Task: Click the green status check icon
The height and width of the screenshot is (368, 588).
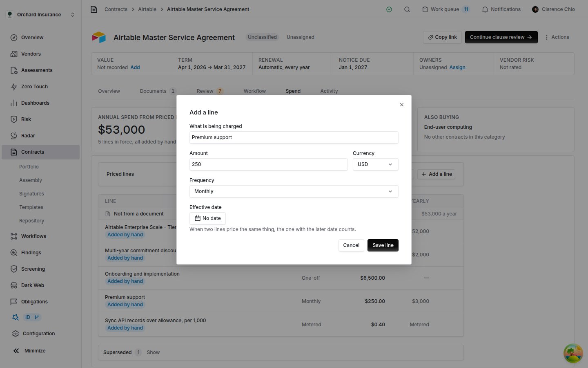Action: click(x=389, y=9)
